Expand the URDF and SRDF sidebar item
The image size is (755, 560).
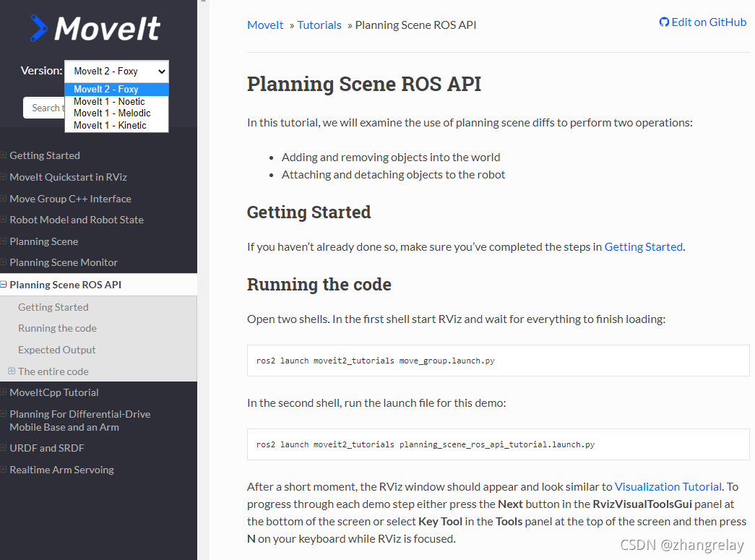[x=4, y=448]
